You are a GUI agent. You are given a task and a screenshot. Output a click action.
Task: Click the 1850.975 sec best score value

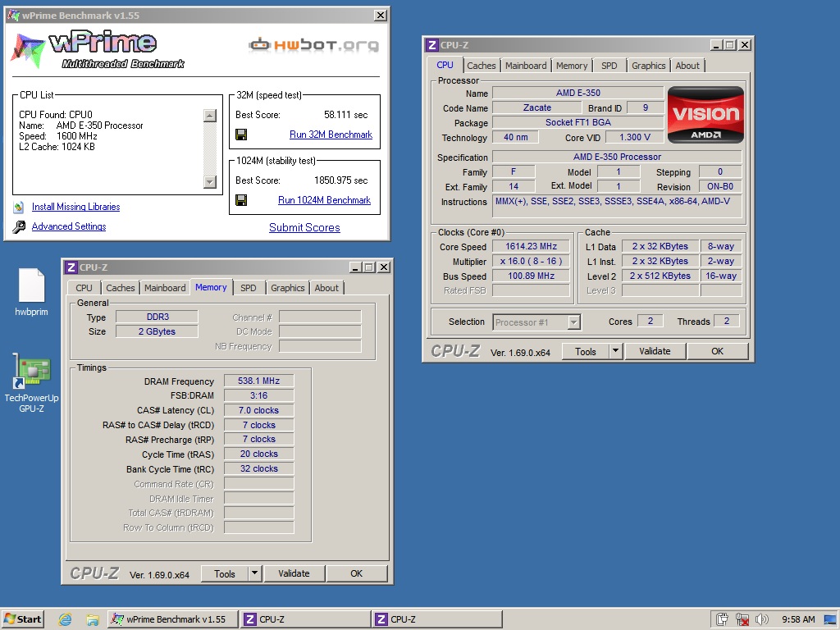point(340,180)
